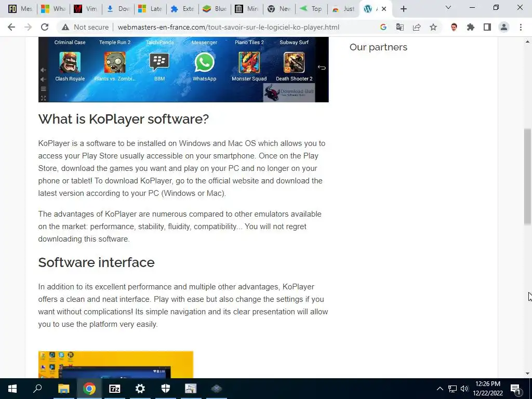532x399 pixels.
Task: Open a new browser tab
Action: (x=403, y=9)
